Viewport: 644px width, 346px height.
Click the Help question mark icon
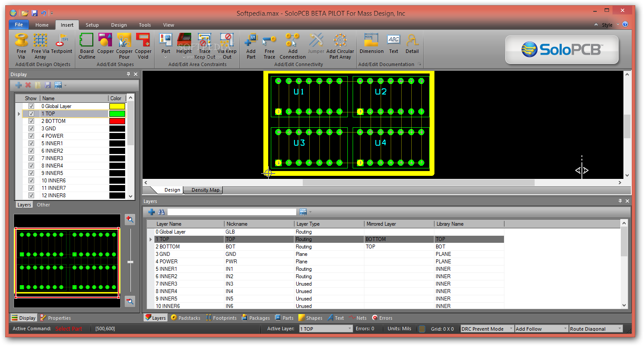tap(625, 24)
